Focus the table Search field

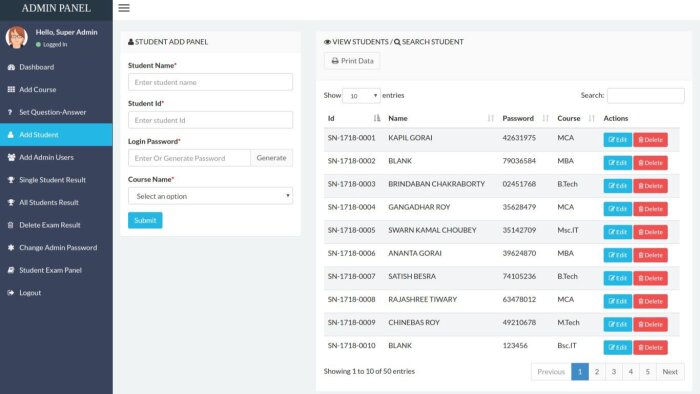646,95
